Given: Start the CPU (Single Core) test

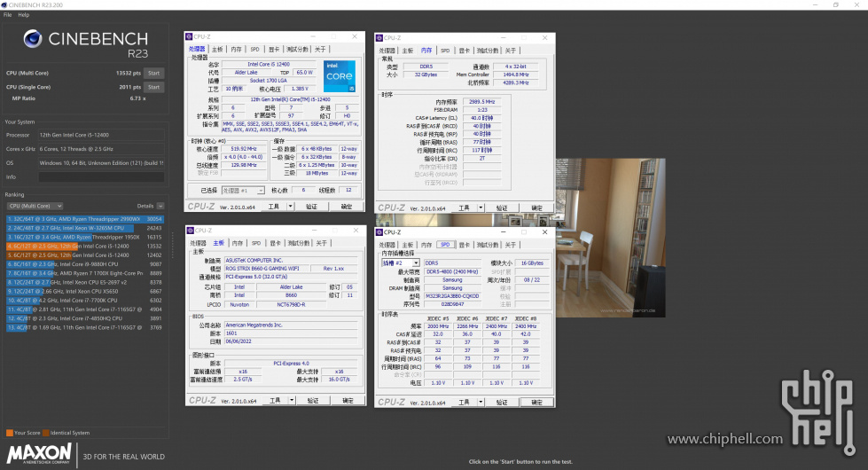Looking at the screenshot, I should [154, 87].
